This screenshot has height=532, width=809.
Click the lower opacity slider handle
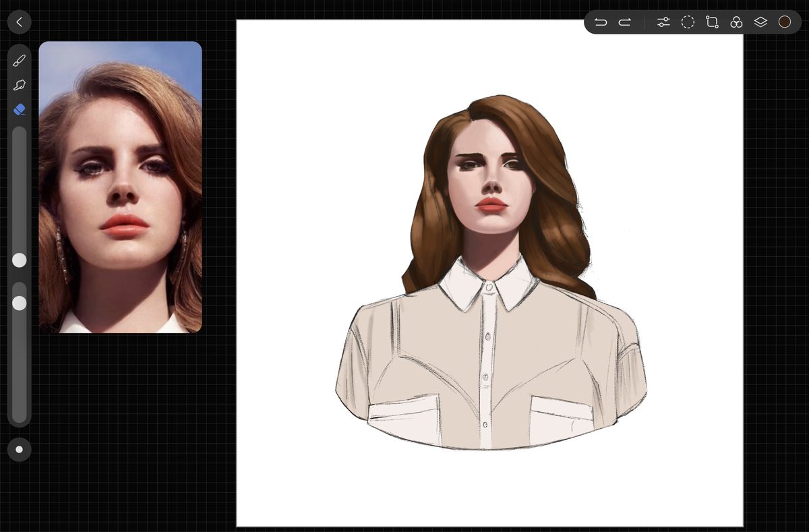tap(20, 303)
